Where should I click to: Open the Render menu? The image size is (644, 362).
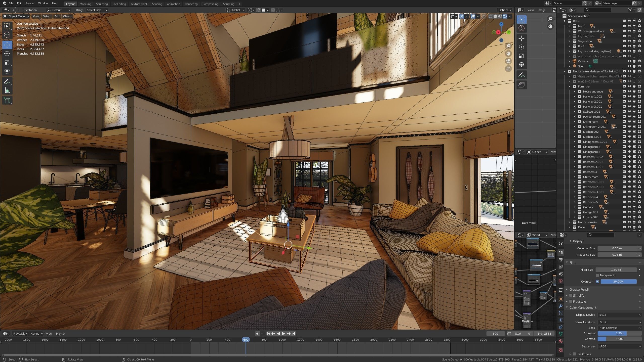point(30,3)
